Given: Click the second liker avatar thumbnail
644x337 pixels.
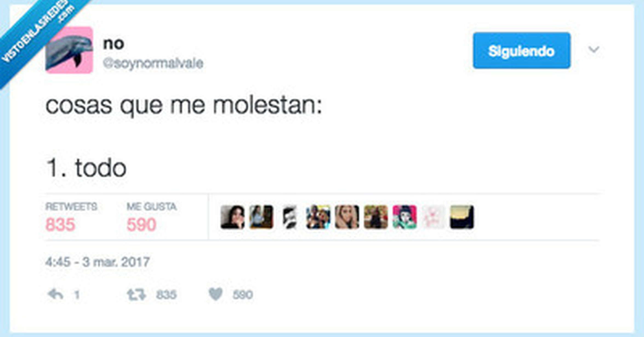Looking at the screenshot, I should (261, 217).
